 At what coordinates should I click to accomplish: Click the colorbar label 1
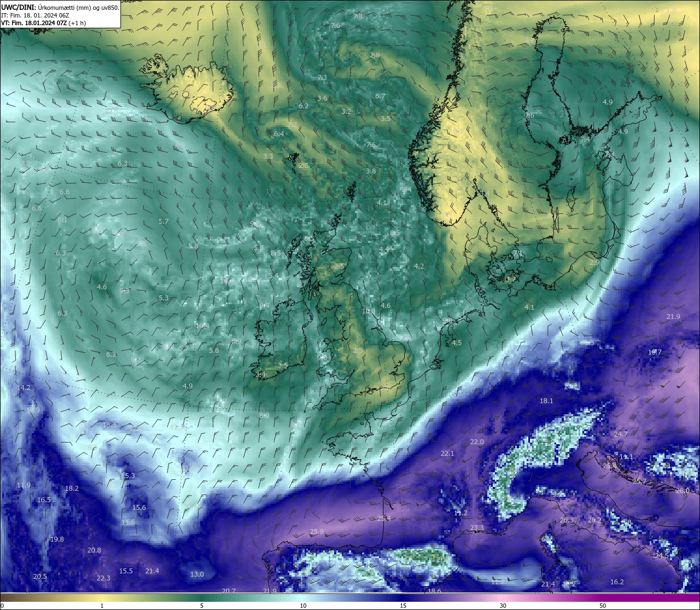(102, 606)
